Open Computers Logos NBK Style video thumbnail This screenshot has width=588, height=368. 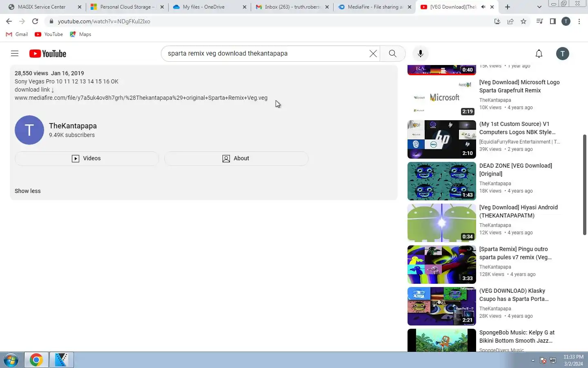442,139
